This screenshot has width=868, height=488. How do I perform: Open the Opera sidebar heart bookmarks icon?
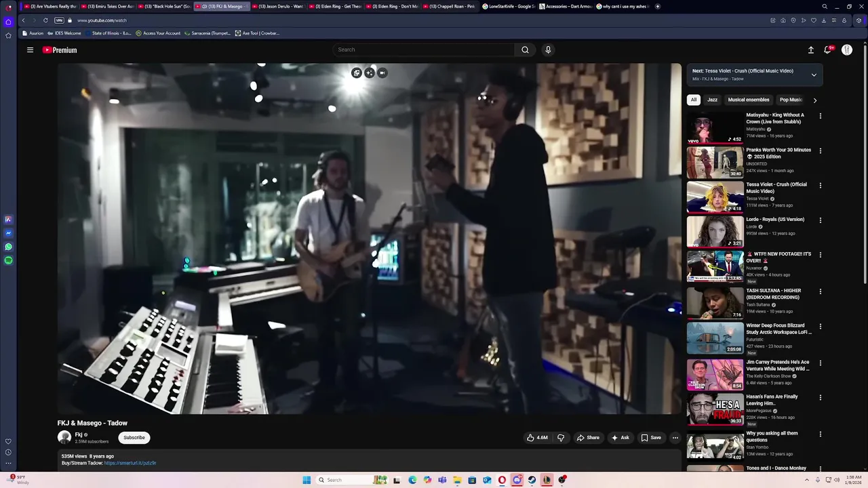click(8, 441)
